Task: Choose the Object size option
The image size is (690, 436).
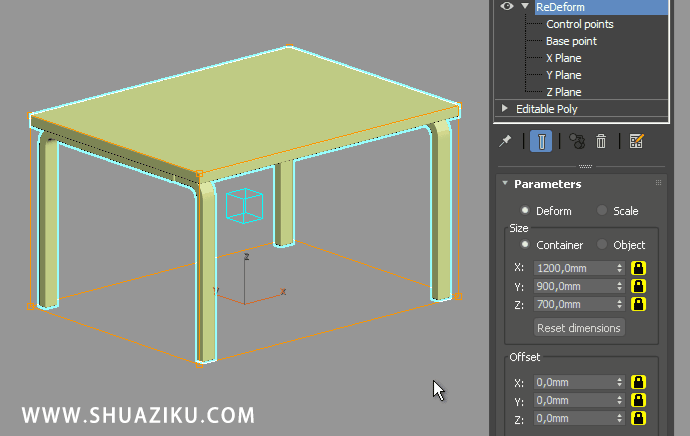Action: tap(602, 245)
